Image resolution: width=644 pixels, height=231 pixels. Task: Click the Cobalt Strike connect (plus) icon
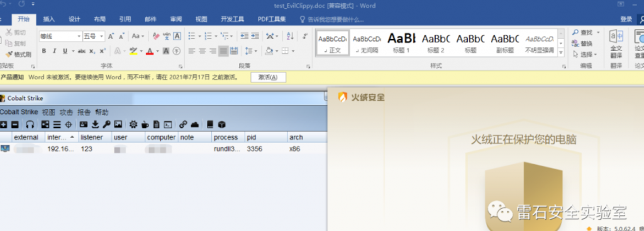tap(3, 124)
